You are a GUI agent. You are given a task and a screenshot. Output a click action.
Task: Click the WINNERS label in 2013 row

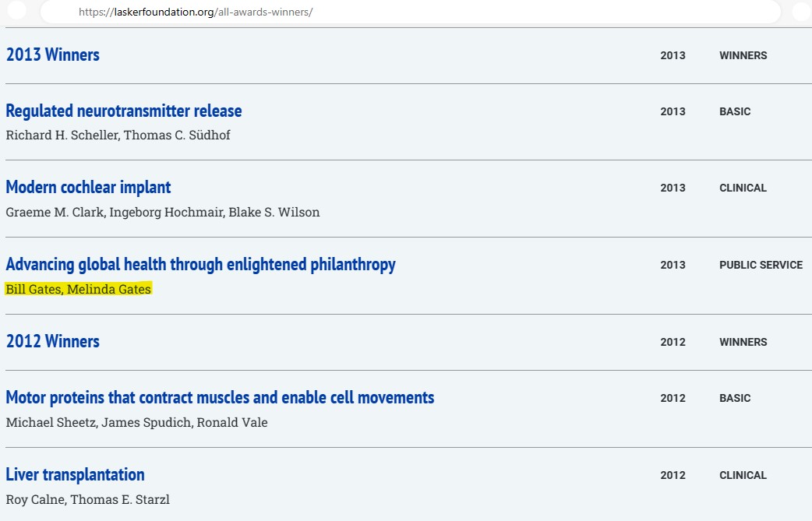[743, 56]
